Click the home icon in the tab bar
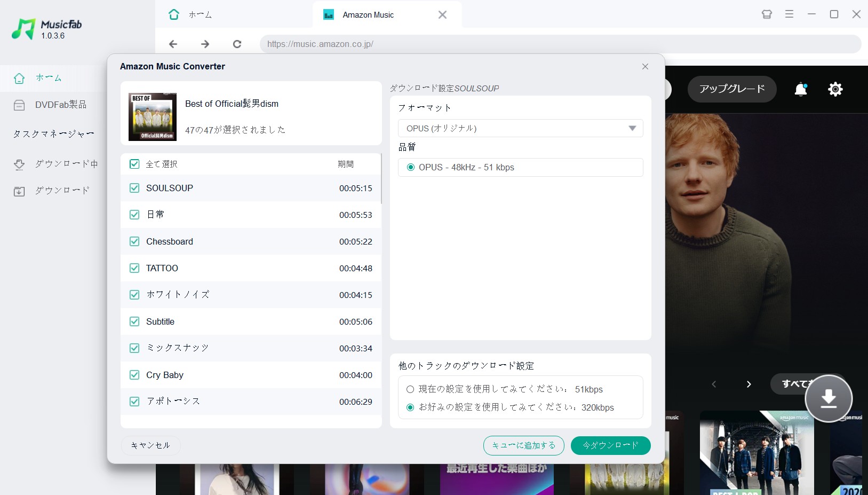868x495 pixels. pyautogui.click(x=174, y=14)
